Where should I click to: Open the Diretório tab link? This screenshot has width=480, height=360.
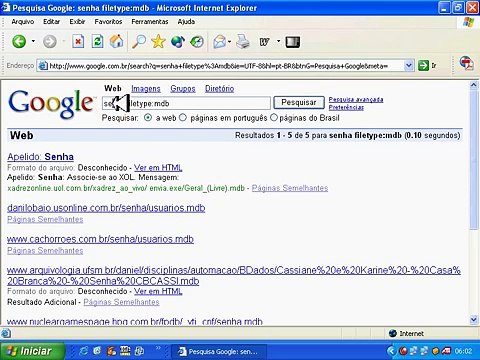[219, 89]
